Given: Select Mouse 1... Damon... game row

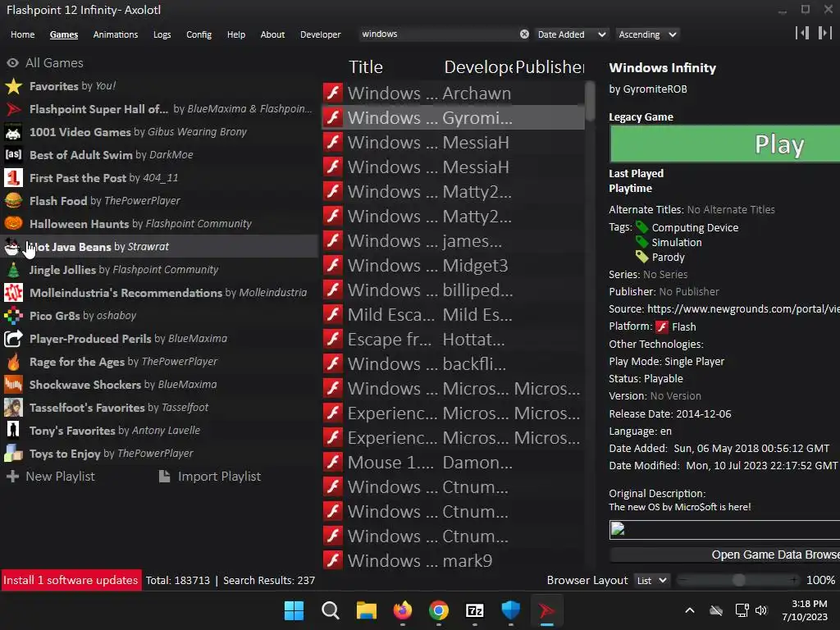Looking at the screenshot, I should click(x=453, y=463).
